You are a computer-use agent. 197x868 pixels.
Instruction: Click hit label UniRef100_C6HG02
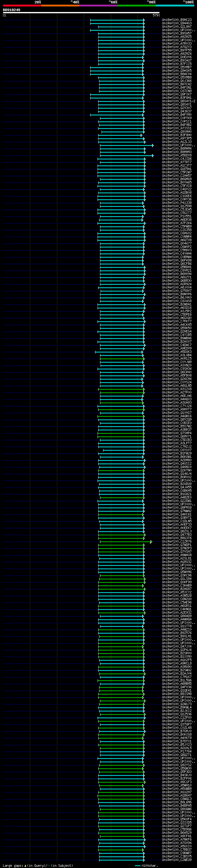coord(176,233)
